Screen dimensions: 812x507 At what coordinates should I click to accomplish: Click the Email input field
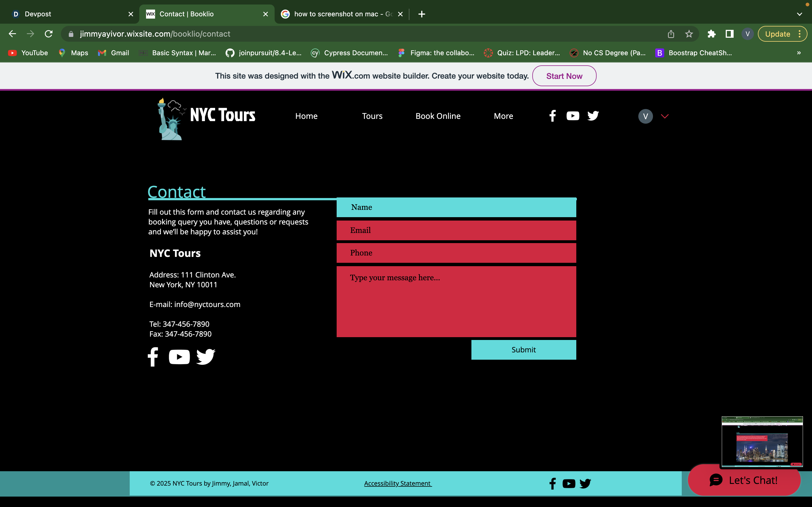point(456,230)
